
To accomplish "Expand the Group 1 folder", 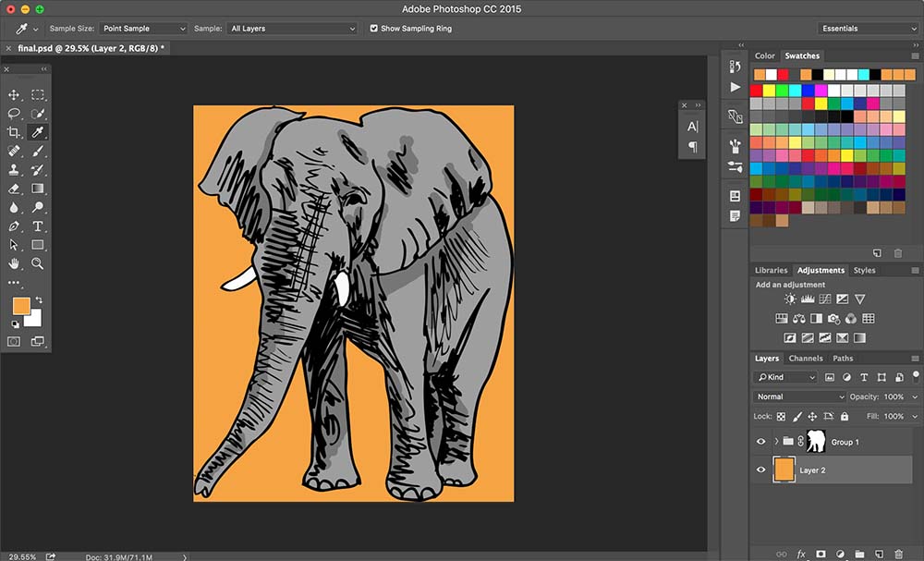I will (x=776, y=442).
